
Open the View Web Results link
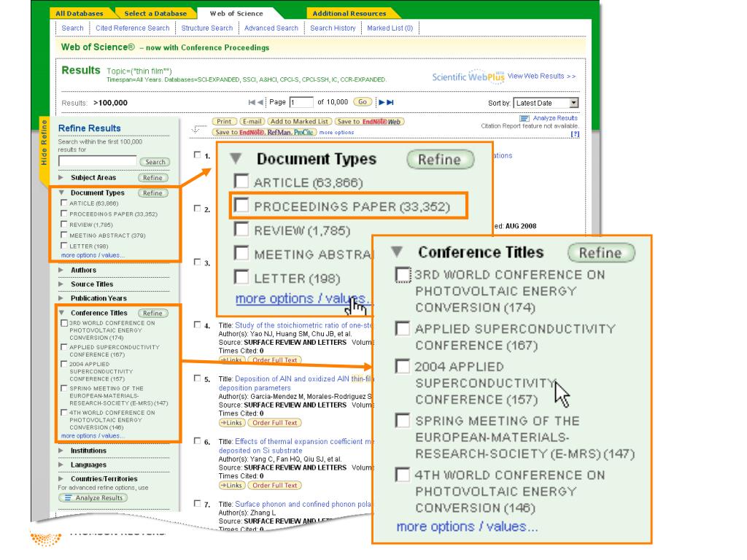coord(541,76)
